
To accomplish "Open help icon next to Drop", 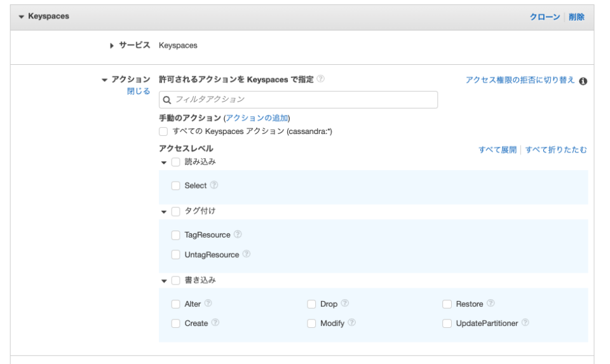I will click(x=344, y=304).
